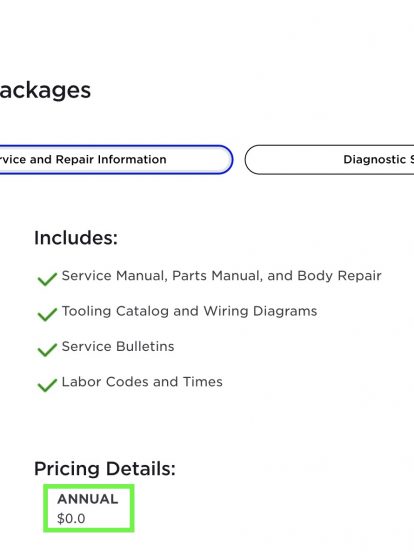Screen dimensions: 414x552
Task: Click the 'Includes:' heading
Action: coord(76,238)
